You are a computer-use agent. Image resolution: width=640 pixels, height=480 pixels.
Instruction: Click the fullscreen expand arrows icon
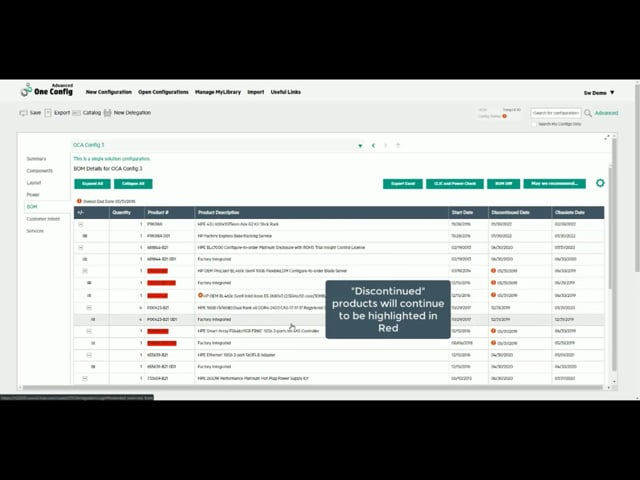pos(607,138)
